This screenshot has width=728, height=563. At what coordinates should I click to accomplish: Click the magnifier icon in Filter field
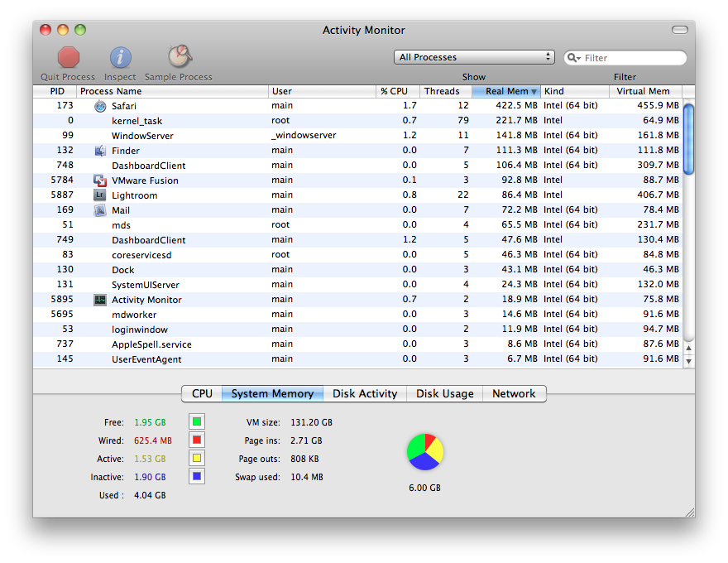point(574,58)
